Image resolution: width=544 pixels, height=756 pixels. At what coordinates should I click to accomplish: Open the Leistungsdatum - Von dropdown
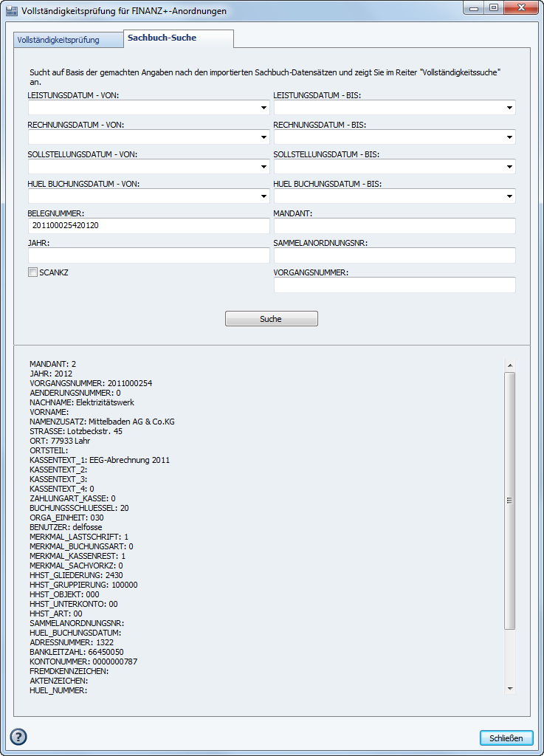pos(264,108)
